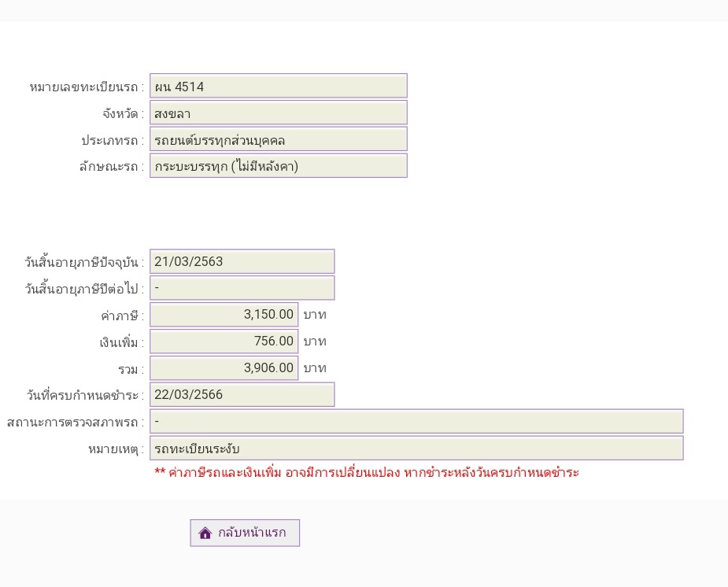The image size is (728, 587).
Task: Click the house icon in กลับหน้าแรก button
Action: [205, 533]
